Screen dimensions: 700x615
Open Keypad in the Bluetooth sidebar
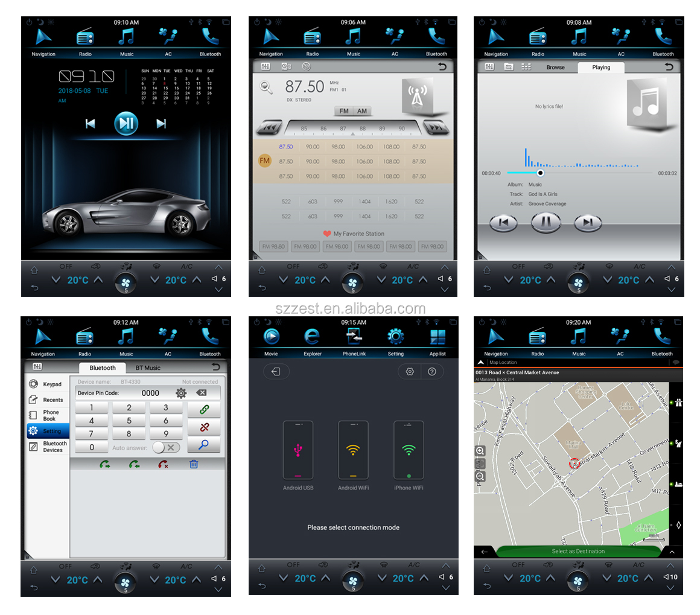tap(47, 384)
